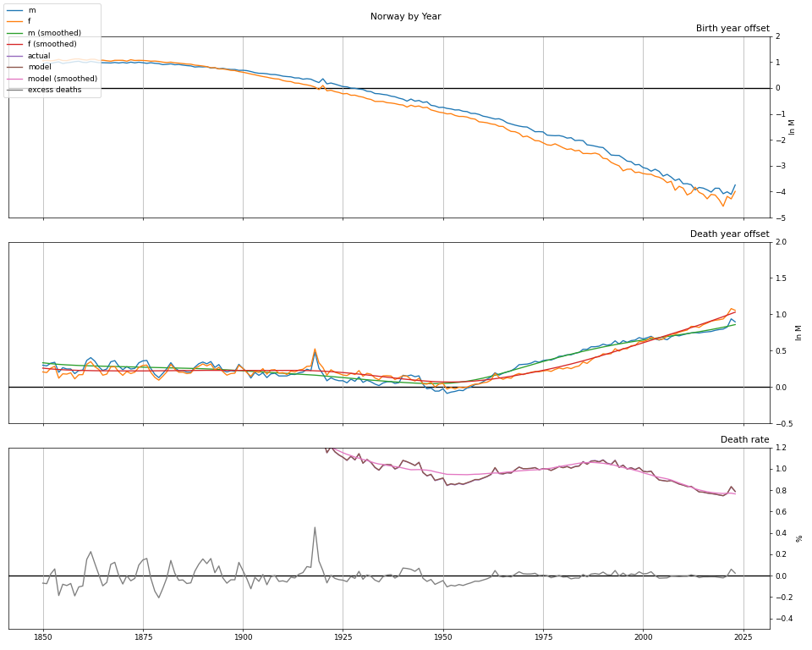The image size is (812, 650).
Task: Click the 'ln M' label of top panel
Action: click(793, 127)
